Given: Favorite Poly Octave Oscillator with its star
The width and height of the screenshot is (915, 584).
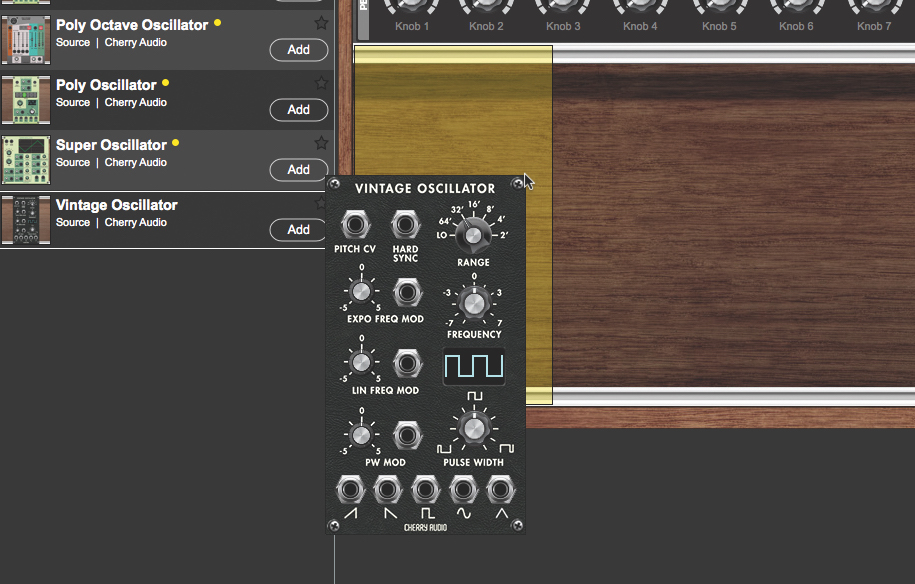Looking at the screenshot, I should [321, 23].
